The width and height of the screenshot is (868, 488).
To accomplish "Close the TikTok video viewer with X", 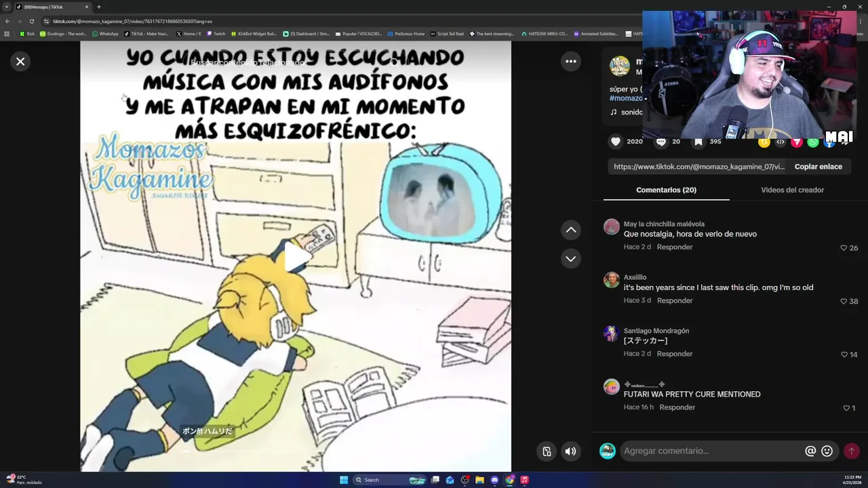I will (x=20, y=62).
